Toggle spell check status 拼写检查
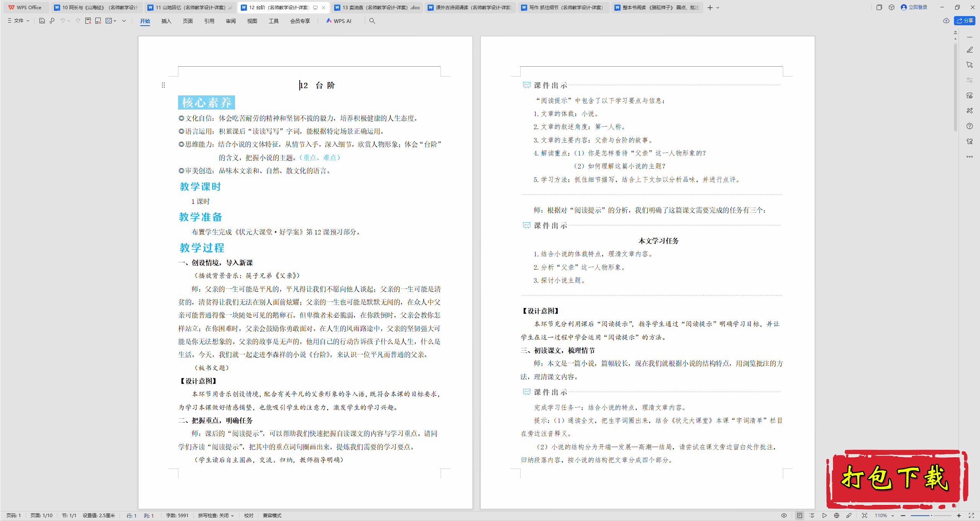Image resolution: width=980 pixels, height=521 pixels. click(213, 516)
